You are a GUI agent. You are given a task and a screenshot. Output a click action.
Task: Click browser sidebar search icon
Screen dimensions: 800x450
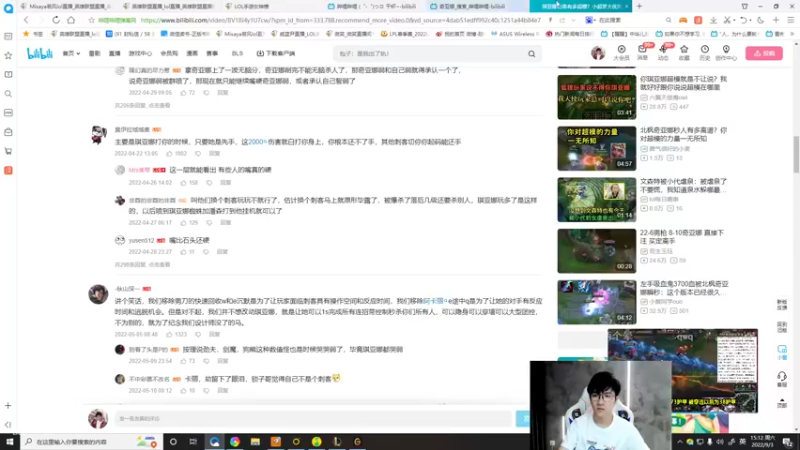[8, 94]
